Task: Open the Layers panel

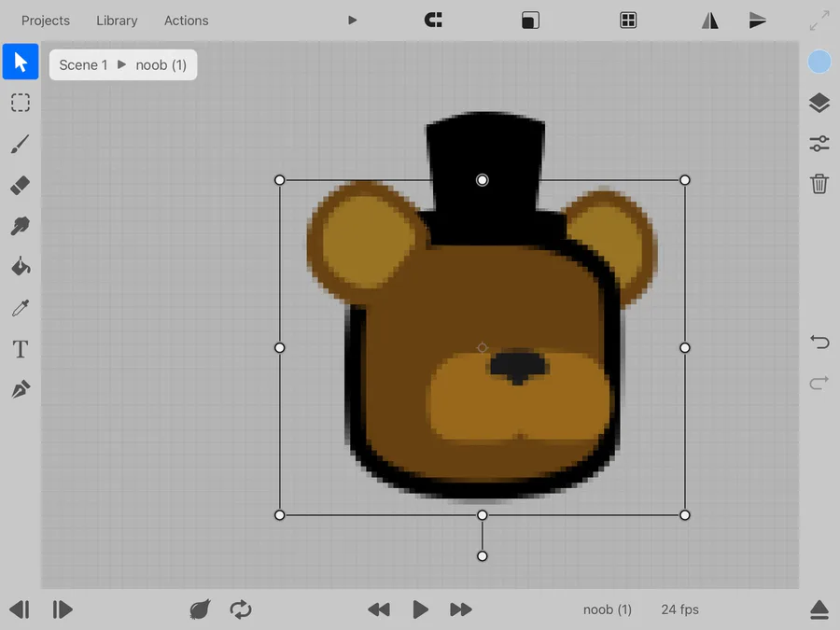Action: (x=819, y=103)
